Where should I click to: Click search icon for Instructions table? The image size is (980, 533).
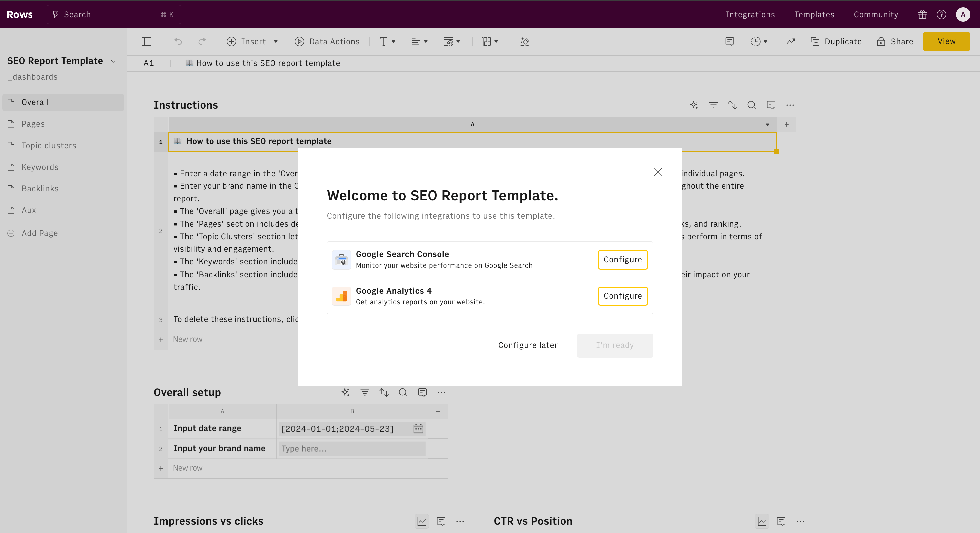751,105
